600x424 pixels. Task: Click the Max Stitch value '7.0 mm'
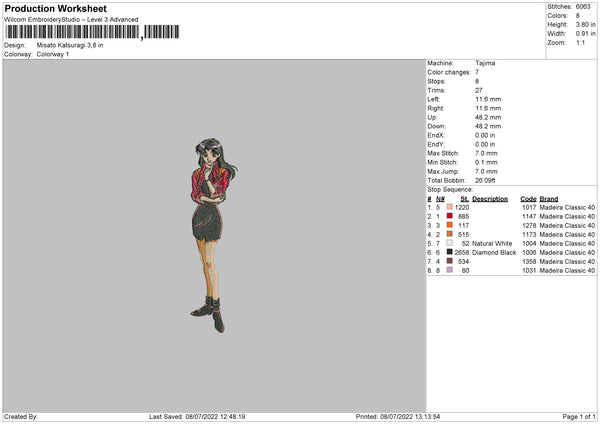coord(486,153)
